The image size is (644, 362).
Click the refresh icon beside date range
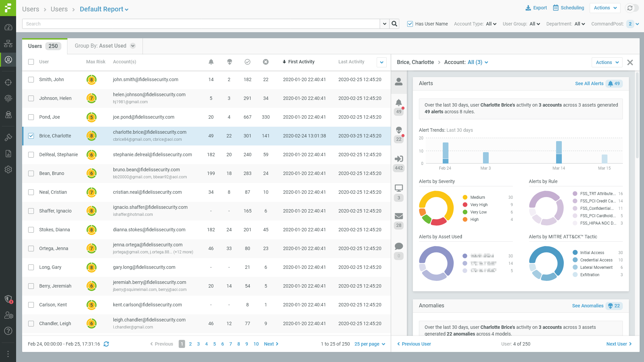(x=106, y=344)
